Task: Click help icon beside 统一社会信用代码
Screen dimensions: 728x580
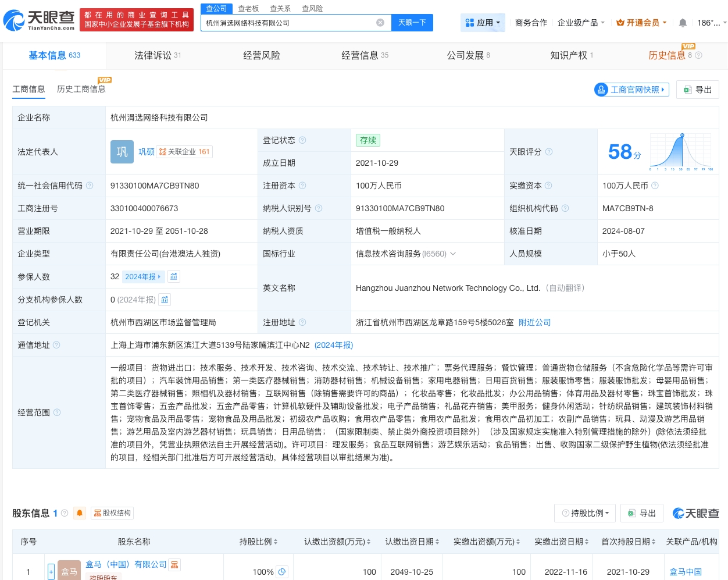Action: [x=90, y=186]
